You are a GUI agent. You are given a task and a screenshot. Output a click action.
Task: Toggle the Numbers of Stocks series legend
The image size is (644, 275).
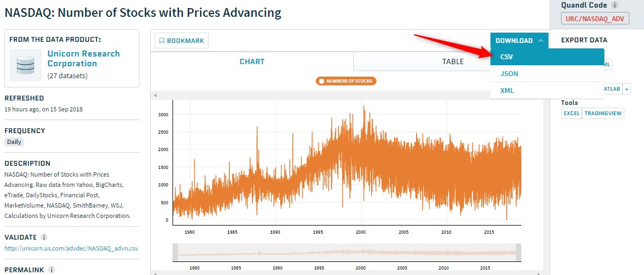point(346,81)
